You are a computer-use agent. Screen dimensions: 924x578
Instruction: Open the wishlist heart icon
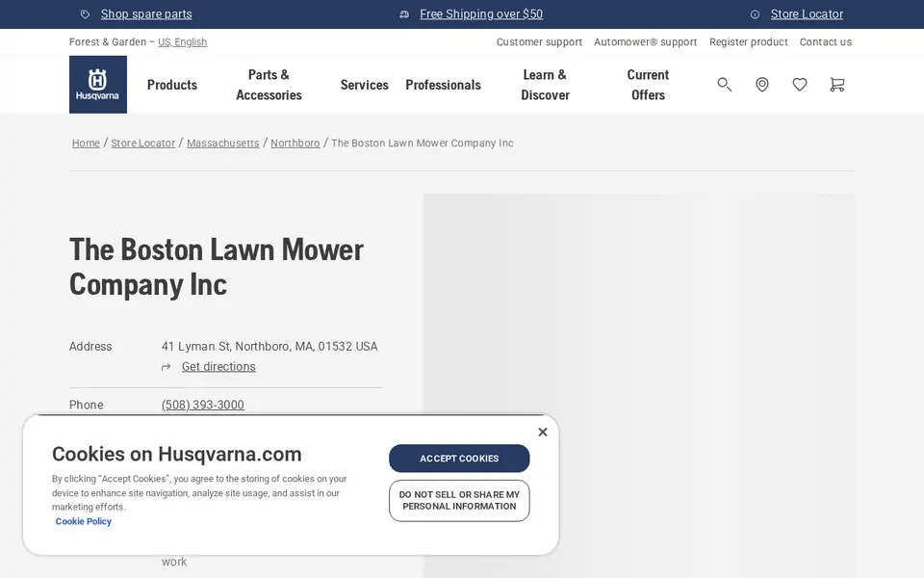point(800,85)
